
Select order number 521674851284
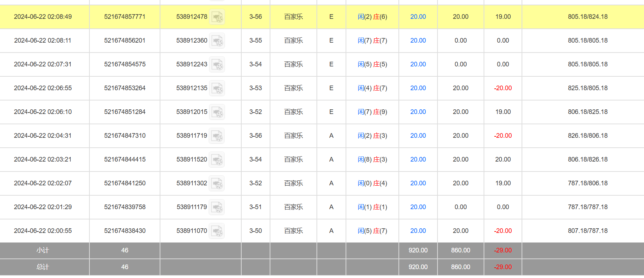point(125,112)
